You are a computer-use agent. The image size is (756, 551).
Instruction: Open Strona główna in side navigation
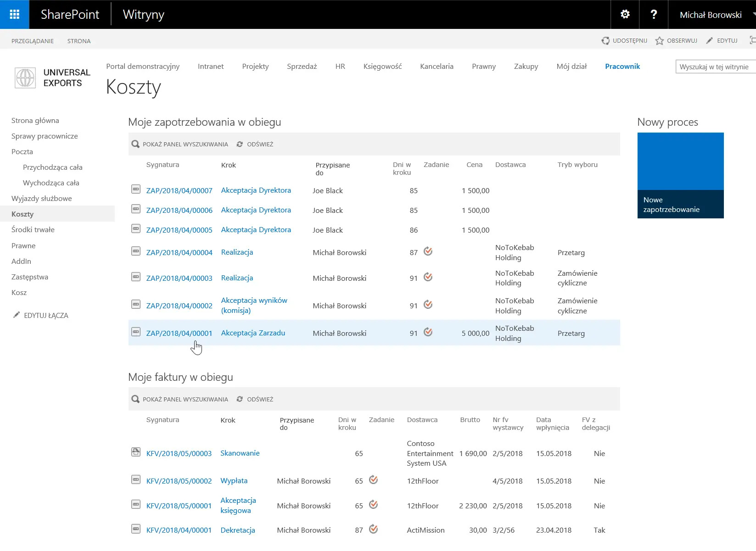click(x=35, y=121)
